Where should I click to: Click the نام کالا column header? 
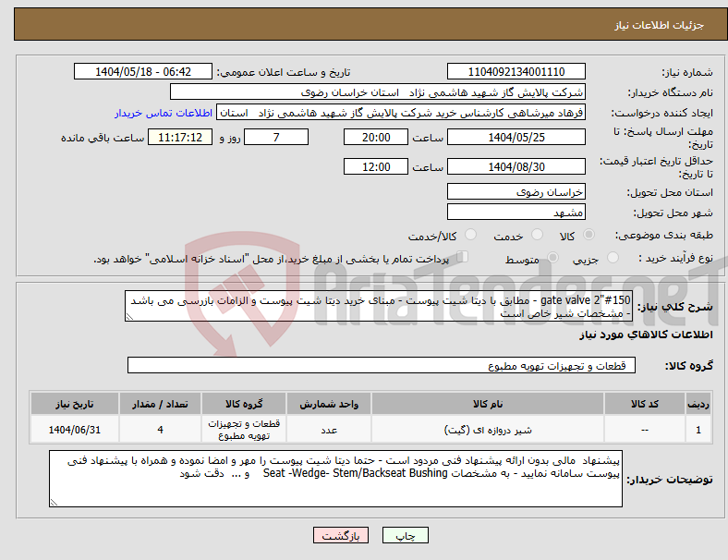coord(488,404)
